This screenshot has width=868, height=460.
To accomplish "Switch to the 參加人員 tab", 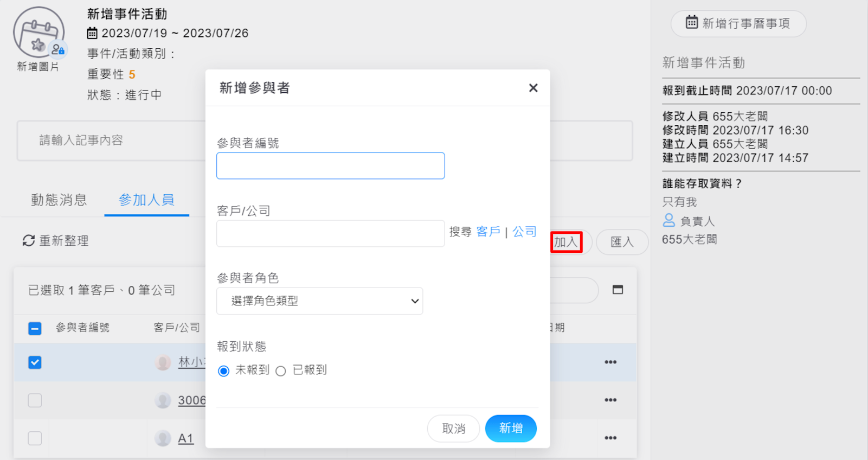I will pos(146,200).
